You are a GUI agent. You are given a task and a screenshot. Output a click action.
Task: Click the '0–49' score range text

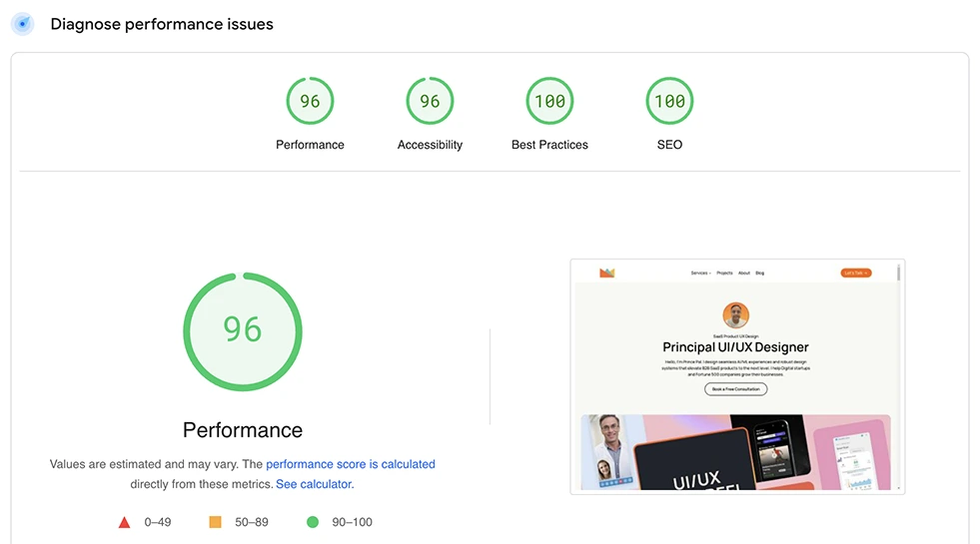(158, 522)
